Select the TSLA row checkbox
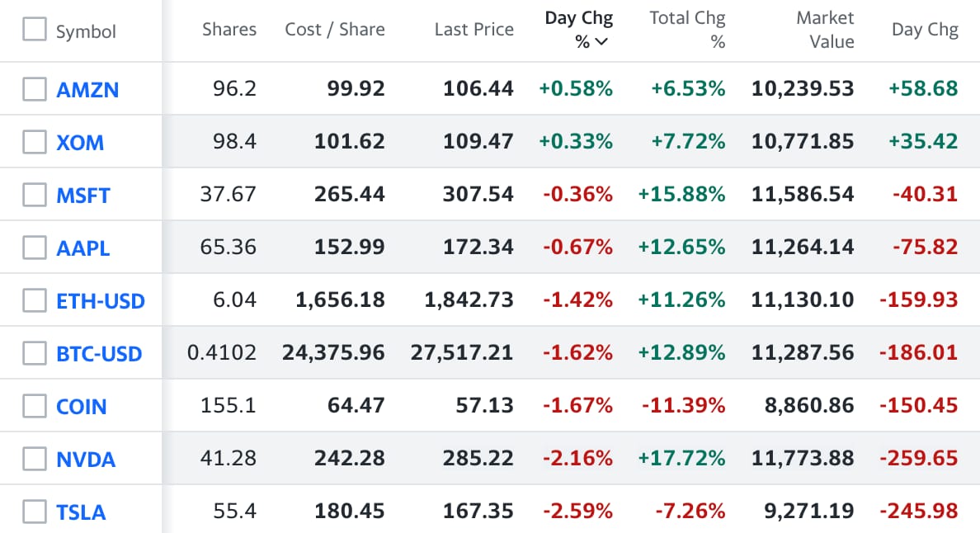The width and height of the screenshot is (980, 533). coord(35,512)
